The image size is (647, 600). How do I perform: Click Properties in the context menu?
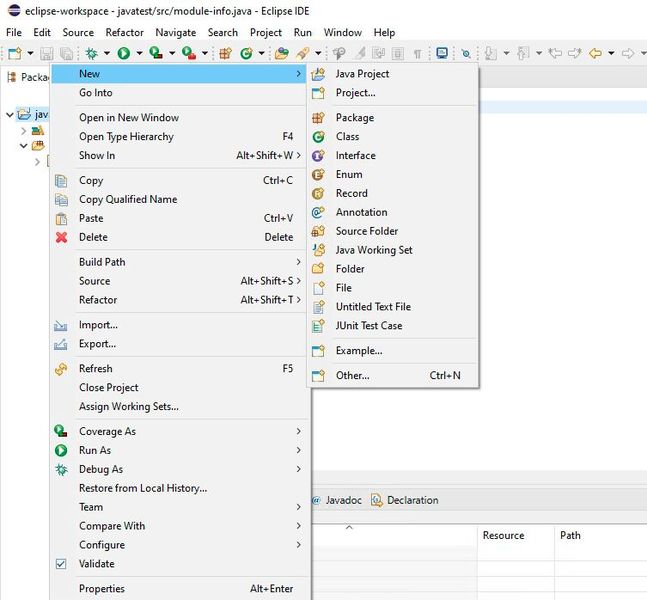(179, 589)
